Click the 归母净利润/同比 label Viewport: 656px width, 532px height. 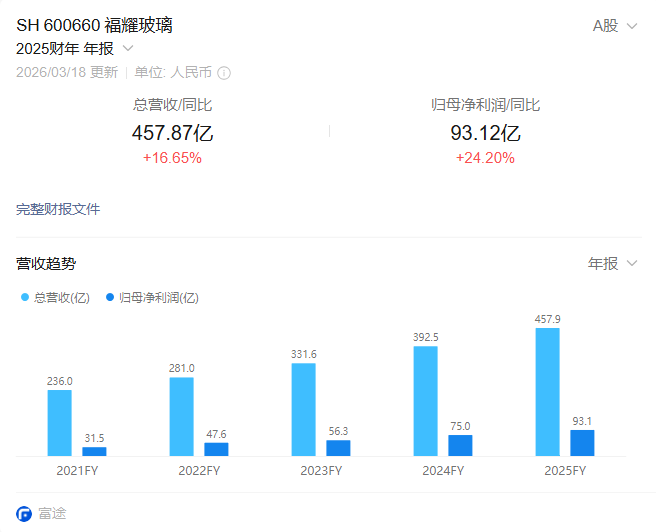[x=485, y=105]
